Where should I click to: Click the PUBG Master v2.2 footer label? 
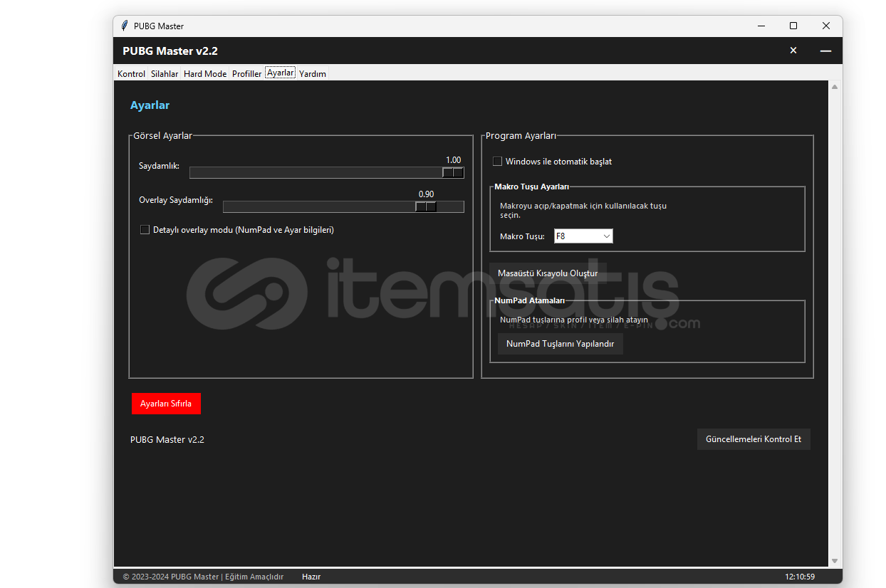[167, 440]
